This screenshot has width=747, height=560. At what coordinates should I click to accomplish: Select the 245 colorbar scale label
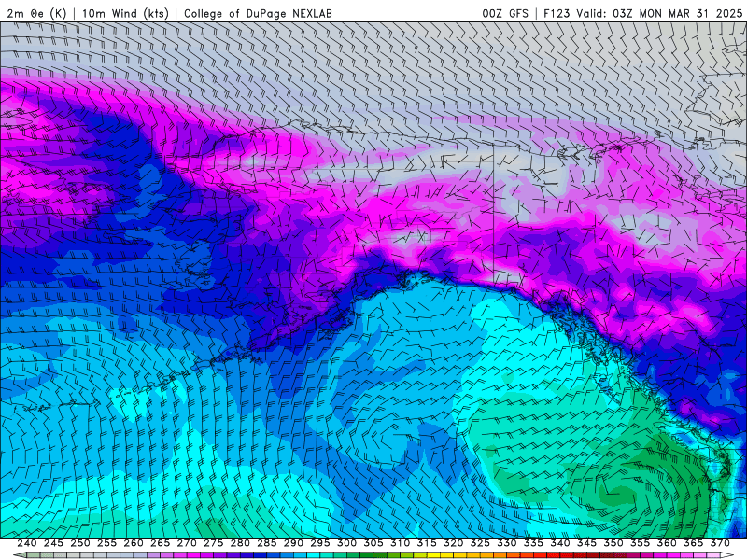(53, 543)
